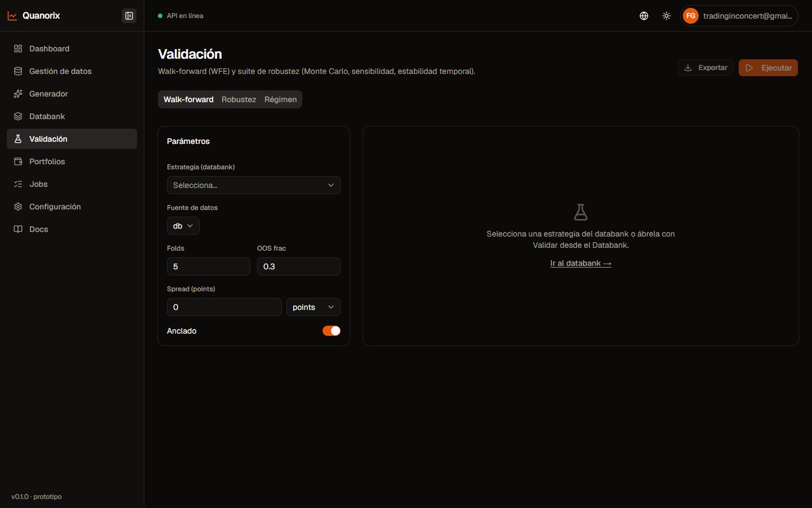Viewport: 812px width, 508px height.
Task: Click the v0.1.0 · prototipo version text
Action: tap(37, 497)
